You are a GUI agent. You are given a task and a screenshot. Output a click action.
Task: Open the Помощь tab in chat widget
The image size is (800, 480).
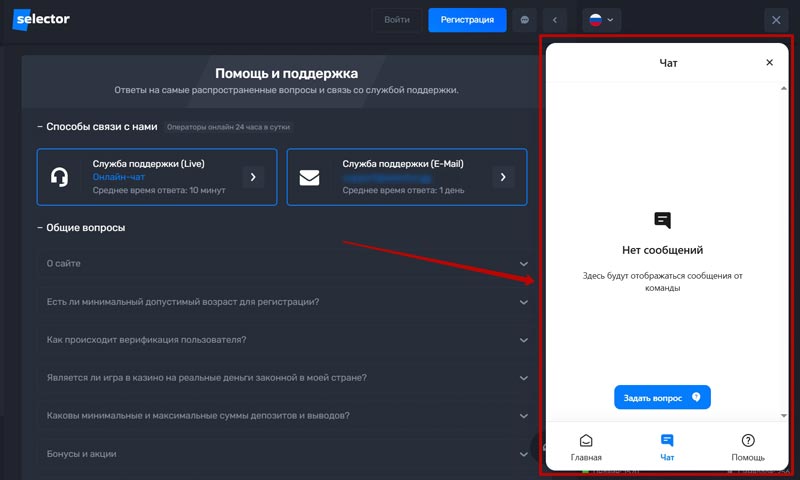[x=747, y=446]
